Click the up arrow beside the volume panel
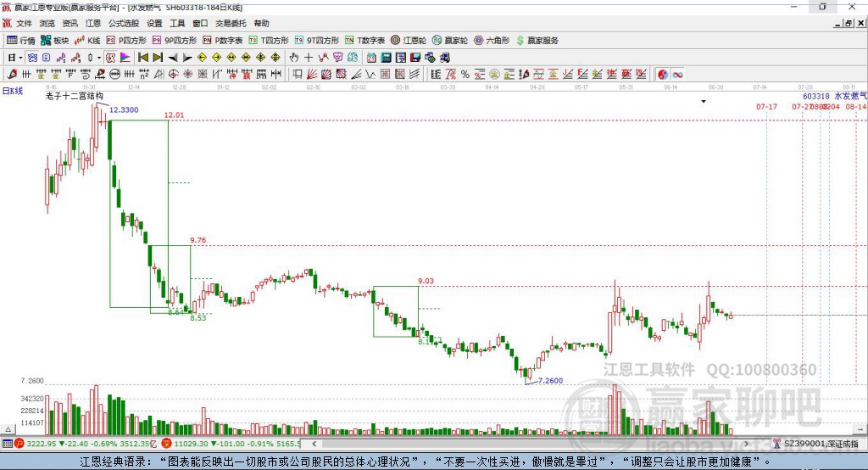This screenshot has width=868, height=470. pos(8,429)
